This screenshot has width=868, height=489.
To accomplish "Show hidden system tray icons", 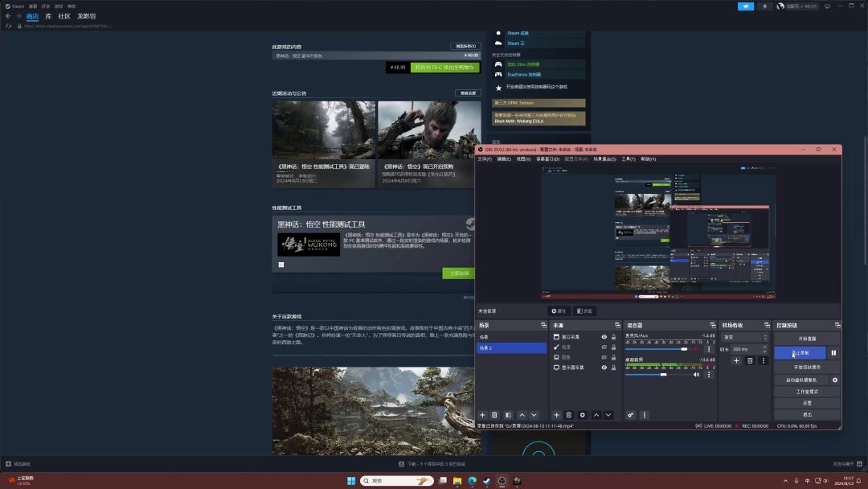I will point(785,481).
